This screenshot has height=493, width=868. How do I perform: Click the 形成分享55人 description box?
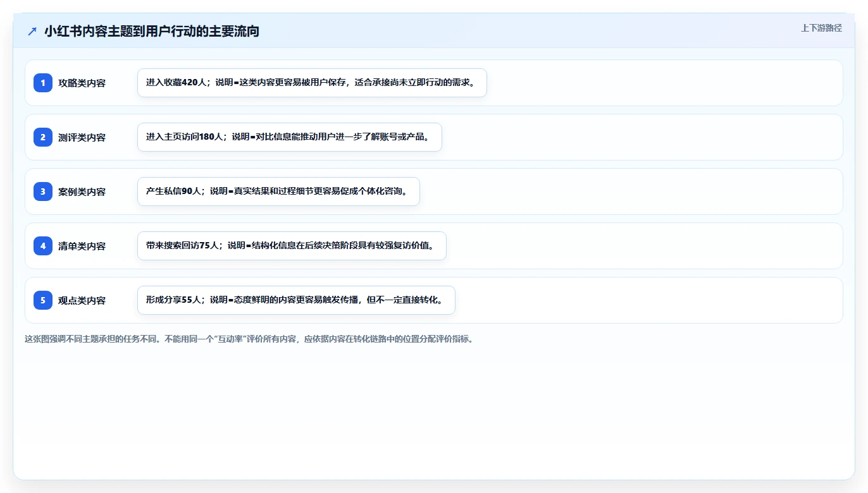(x=296, y=300)
